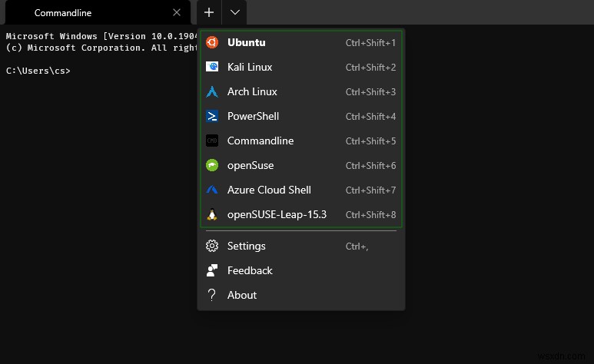Click the CMD icon beside Commandline
The height and width of the screenshot is (364, 594).
[212, 141]
